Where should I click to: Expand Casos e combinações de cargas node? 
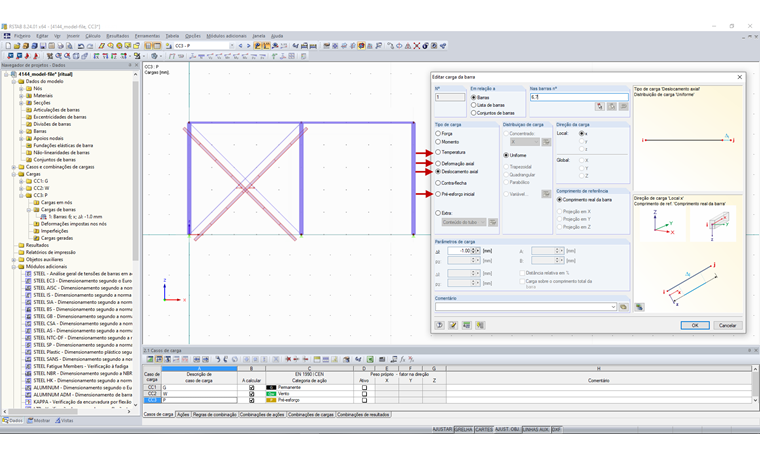pyautogui.click(x=14, y=167)
